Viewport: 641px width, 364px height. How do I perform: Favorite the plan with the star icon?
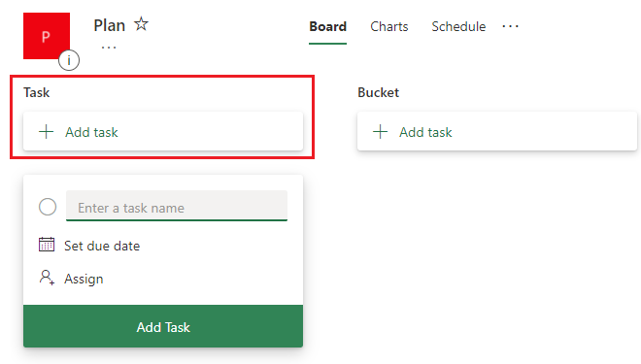[141, 24]
